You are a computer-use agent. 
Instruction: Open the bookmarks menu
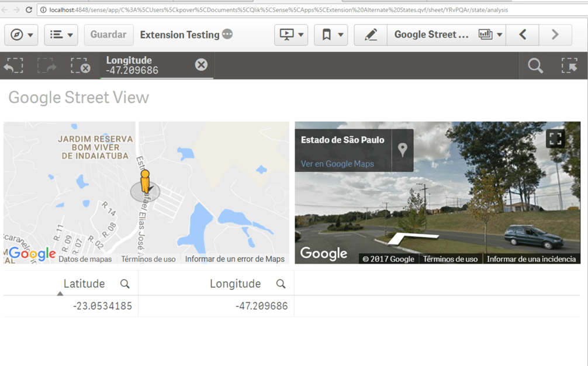tap(331, 35)
